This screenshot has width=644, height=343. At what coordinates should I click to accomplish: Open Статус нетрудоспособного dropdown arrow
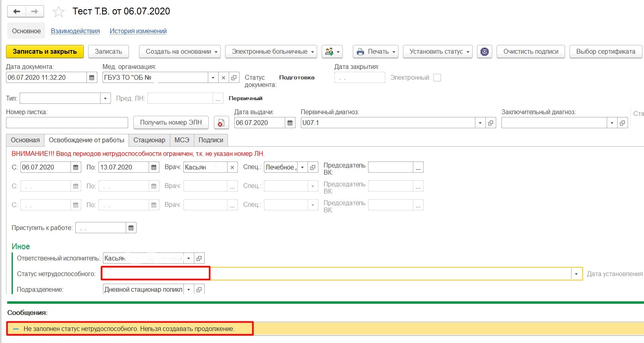[x=576, y=274]
